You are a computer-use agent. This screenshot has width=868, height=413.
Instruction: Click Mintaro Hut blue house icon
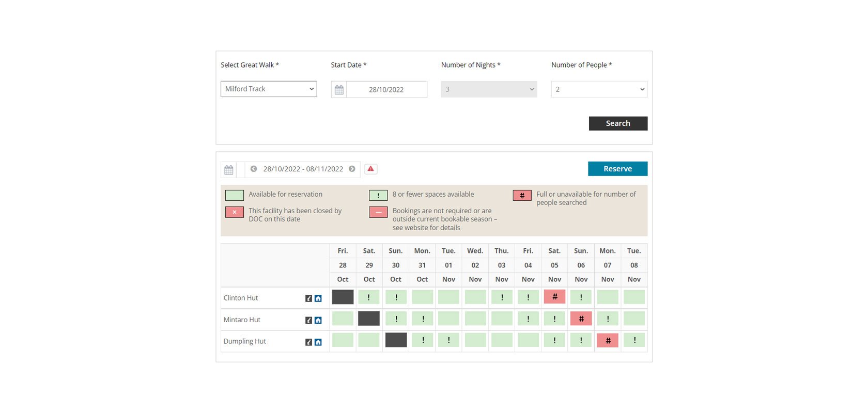click(x=318, y=320)
